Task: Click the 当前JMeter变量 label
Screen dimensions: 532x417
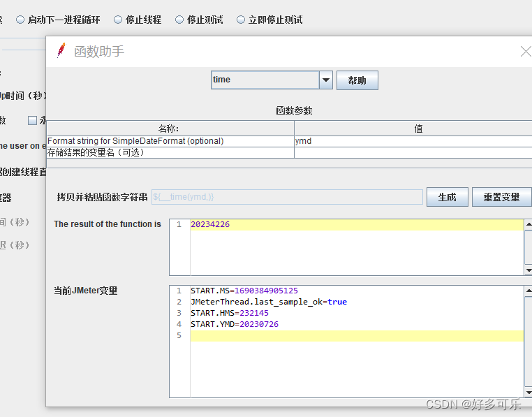Action: [86, 291]
